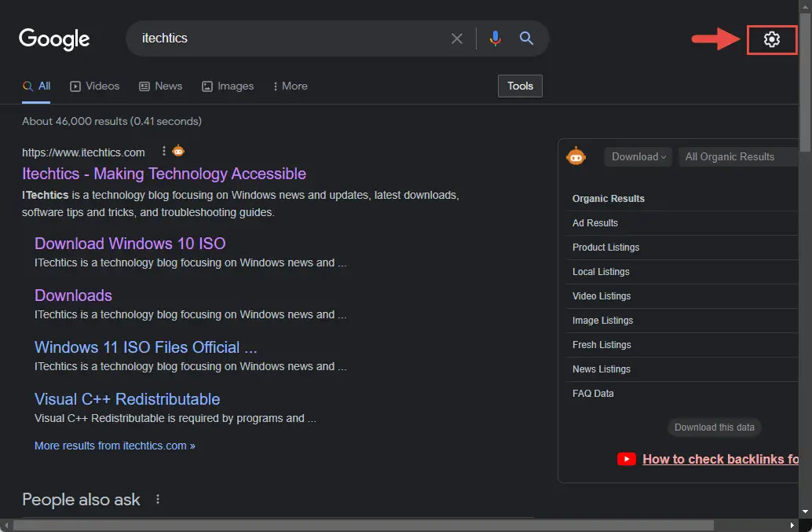
Task: Click the vertical scrollbar down arrow
Action: 805,512
